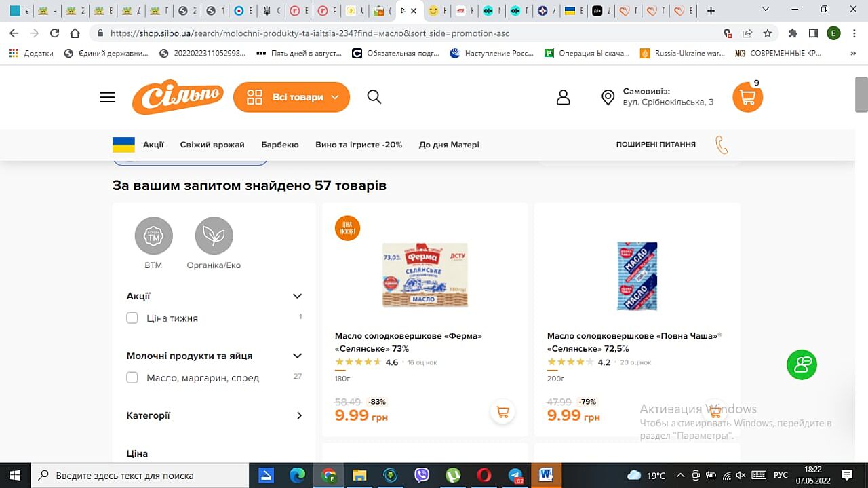Open the Повна Чаша butter product title
The width and height of the screenshot is (868, 488).
point(633,342)
